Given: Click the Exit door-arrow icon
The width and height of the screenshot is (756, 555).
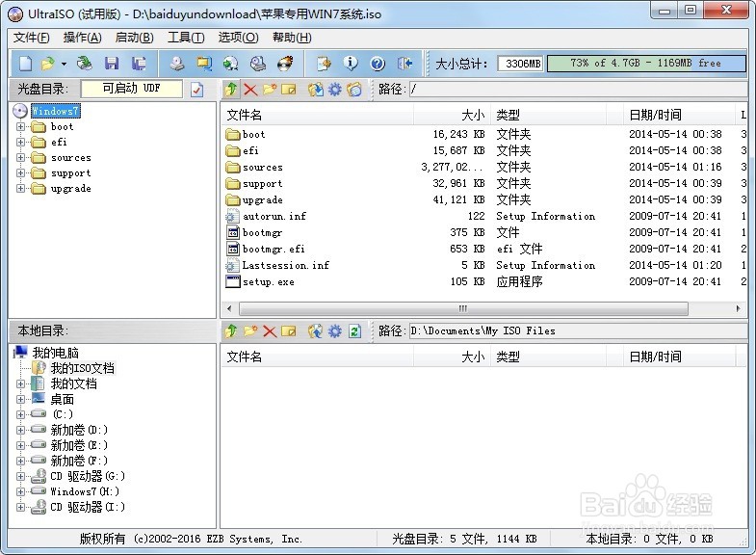Looking at the screenshot, I should (405, 64).
